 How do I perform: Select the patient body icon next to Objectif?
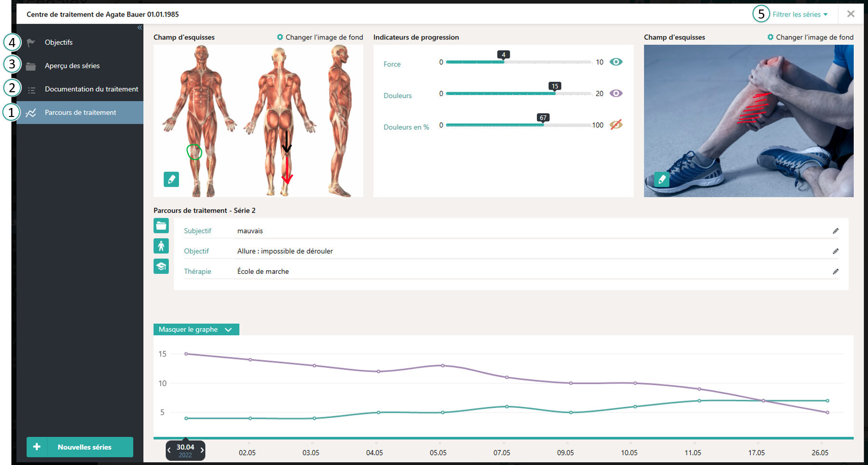[161, 246]
